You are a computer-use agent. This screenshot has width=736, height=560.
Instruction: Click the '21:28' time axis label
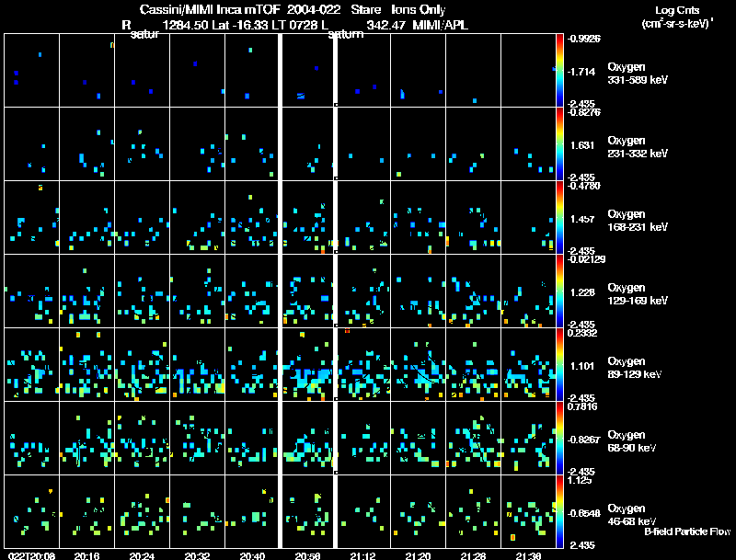(473, 555)
